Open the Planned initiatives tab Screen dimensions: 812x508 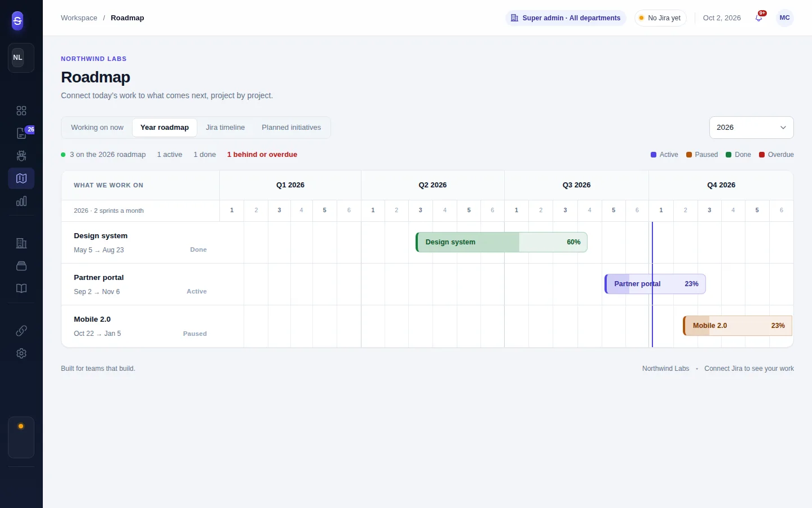pyautogui.click(x=291, y=128)
